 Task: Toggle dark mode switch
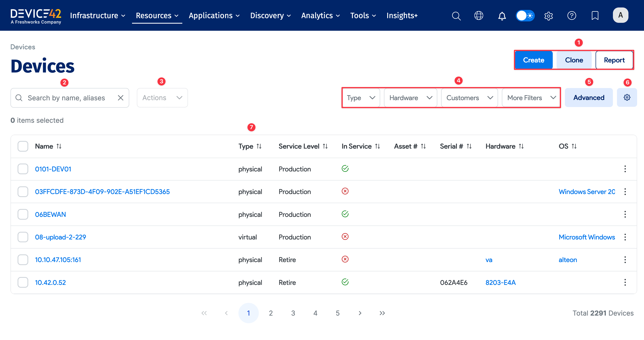(525, 16)
